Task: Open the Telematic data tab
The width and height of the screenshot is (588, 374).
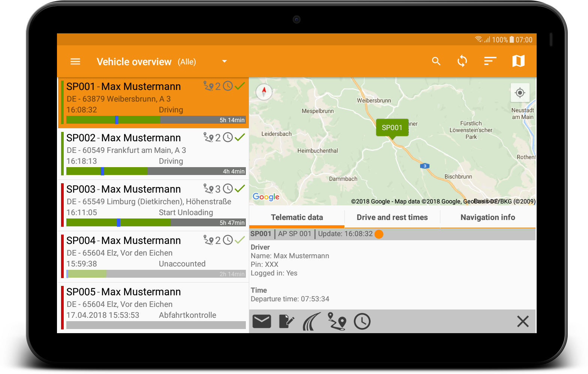Action: point(297,217)
